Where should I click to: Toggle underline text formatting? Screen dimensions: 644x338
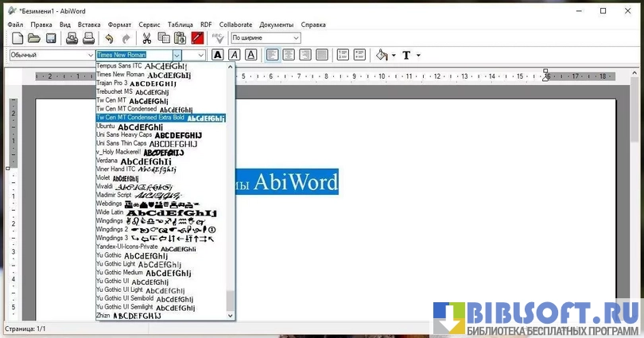(x=250, y=55)
